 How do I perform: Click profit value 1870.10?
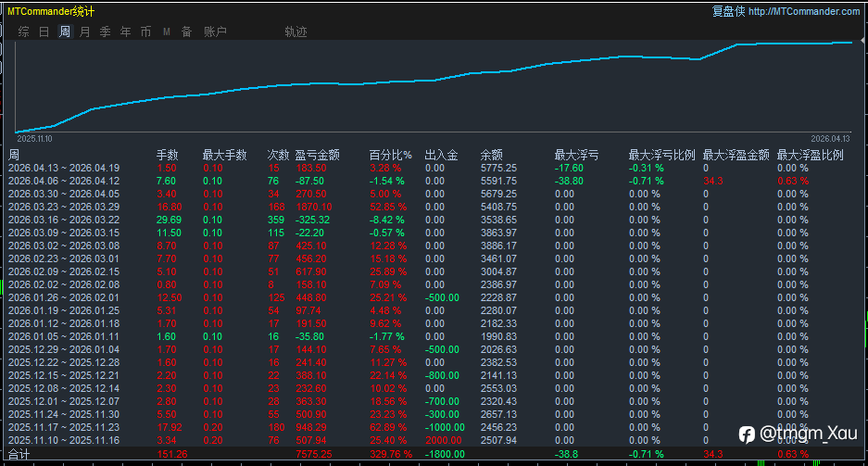(314, 207)
